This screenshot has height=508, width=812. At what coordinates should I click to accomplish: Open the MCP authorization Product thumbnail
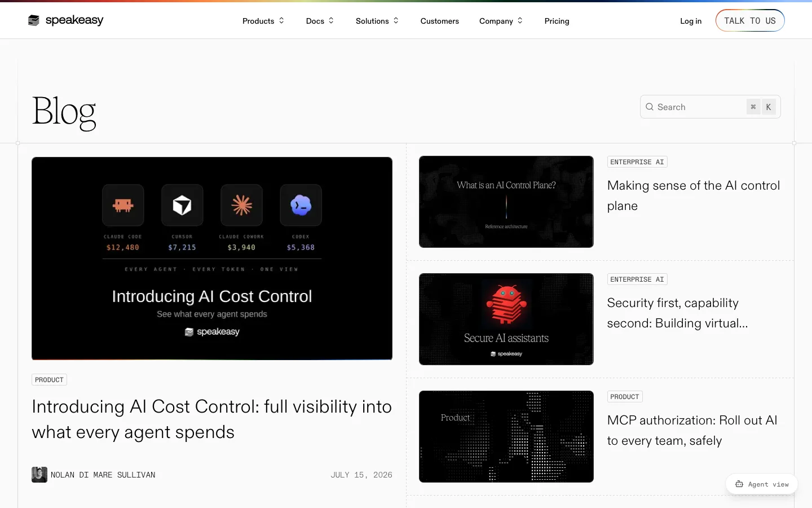[x=506, y=436]
